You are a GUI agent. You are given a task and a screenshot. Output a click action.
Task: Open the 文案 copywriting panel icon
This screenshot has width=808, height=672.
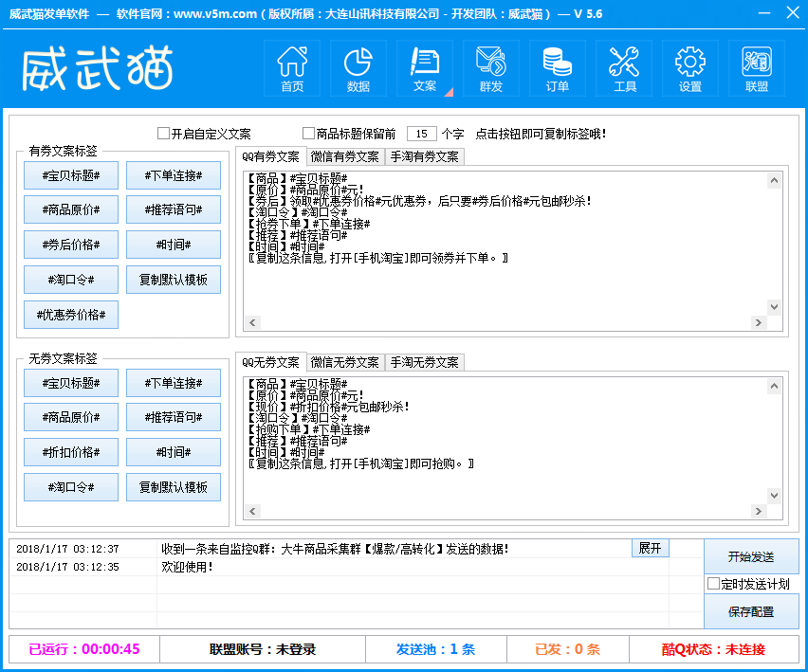point(425,68)
